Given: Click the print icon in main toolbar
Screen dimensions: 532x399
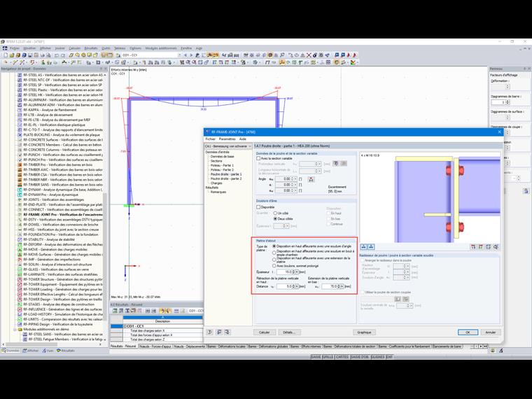Looking at the screenshot, I should pyautogui.click(x=42, y=55).
